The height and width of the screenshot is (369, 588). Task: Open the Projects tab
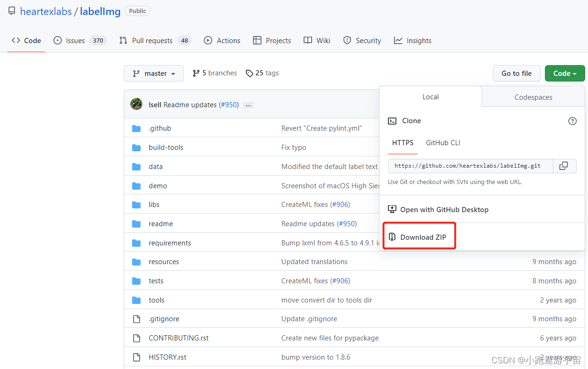tap(272, 41)
